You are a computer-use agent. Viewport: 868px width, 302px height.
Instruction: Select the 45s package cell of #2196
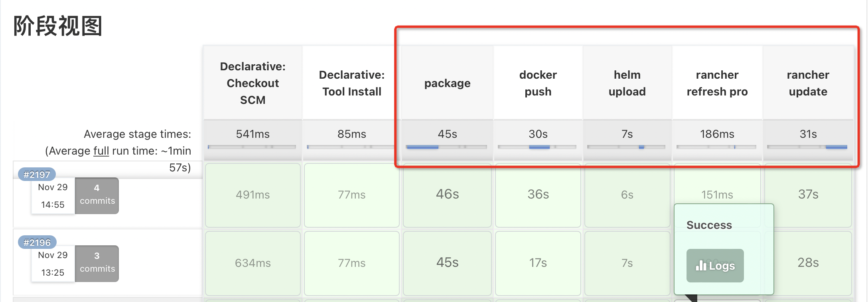point(447,263)
